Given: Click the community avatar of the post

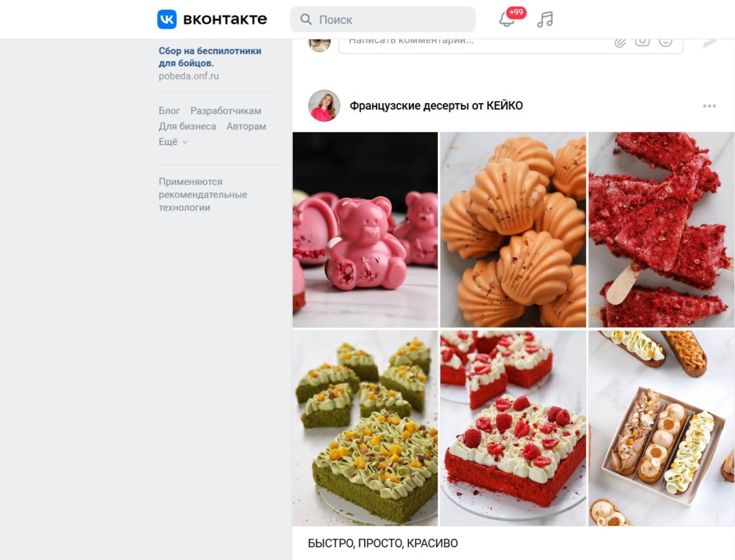Looking at the screenshot, I should coord(324,106).
